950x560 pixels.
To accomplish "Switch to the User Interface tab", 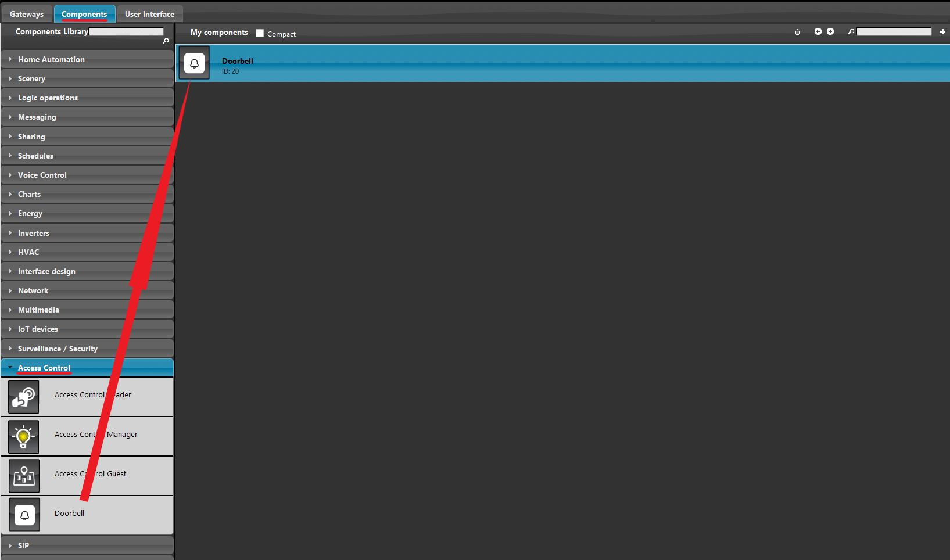I will [149, 14].
